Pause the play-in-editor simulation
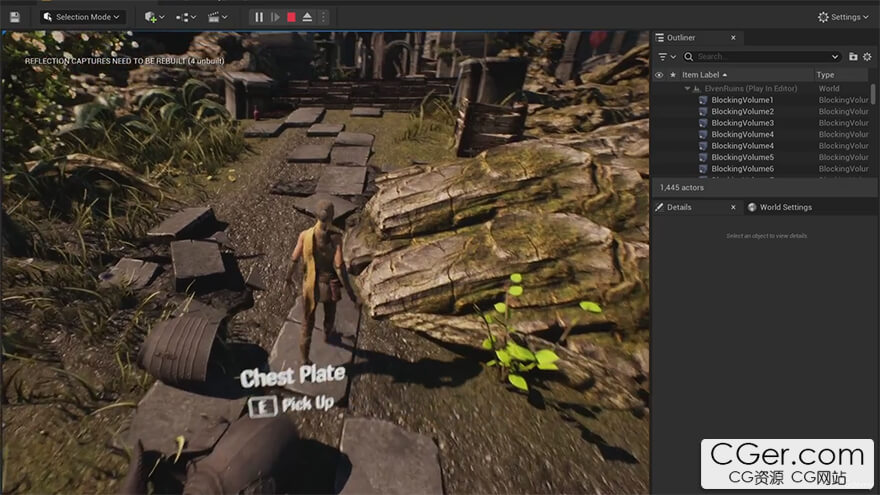Image resolution: width=880 pixels, height=495 pixels. click(259, 17)
